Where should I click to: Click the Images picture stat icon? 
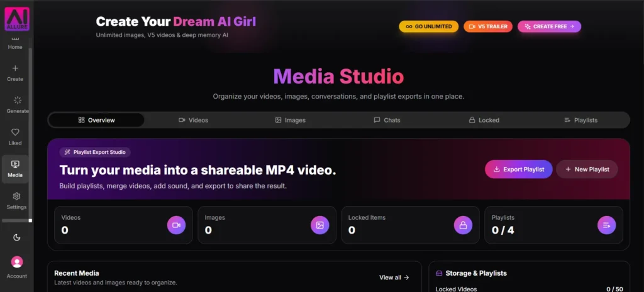click(x=320, y=225)
